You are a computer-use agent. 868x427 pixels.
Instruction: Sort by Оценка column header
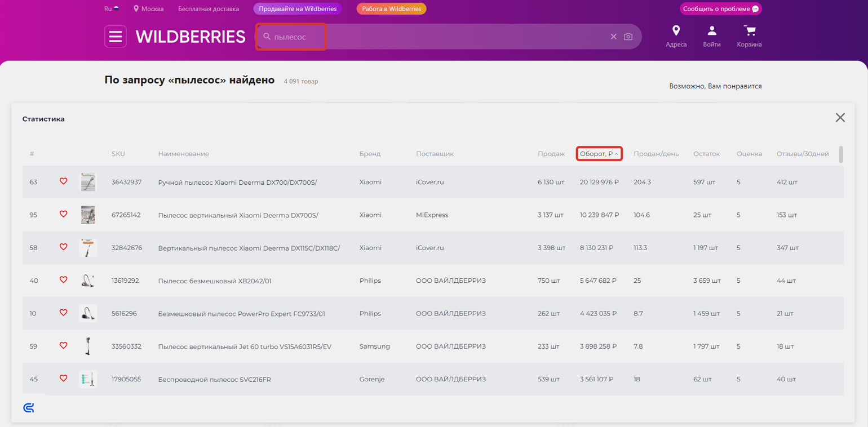pos(749,154)
